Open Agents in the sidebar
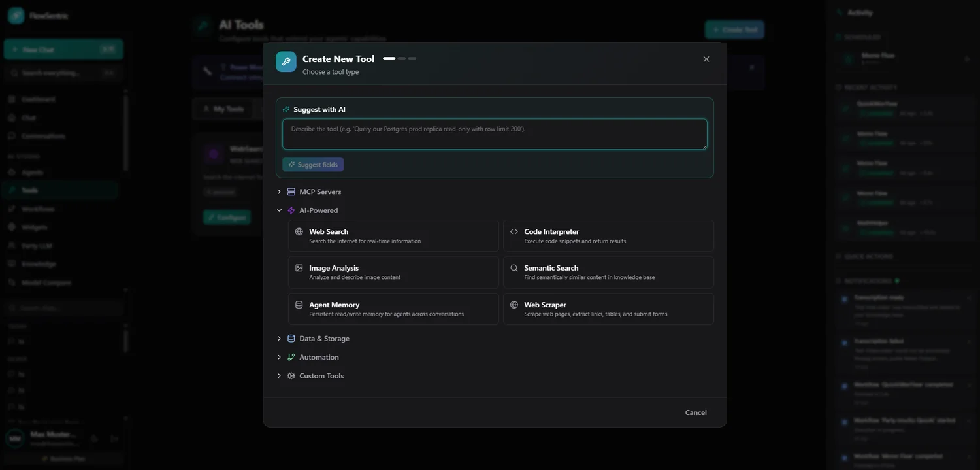The image size is (980, 470). pyautogui.click(x=60, y=173)
